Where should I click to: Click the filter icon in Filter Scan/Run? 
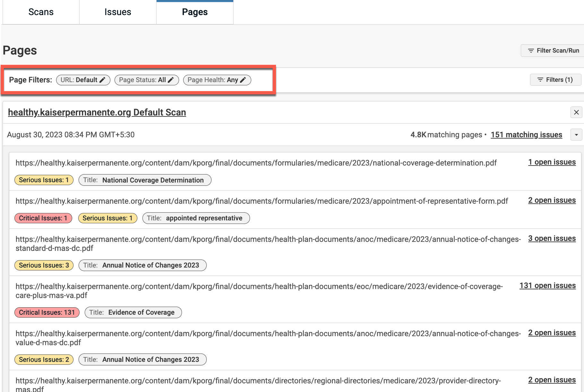531,51
